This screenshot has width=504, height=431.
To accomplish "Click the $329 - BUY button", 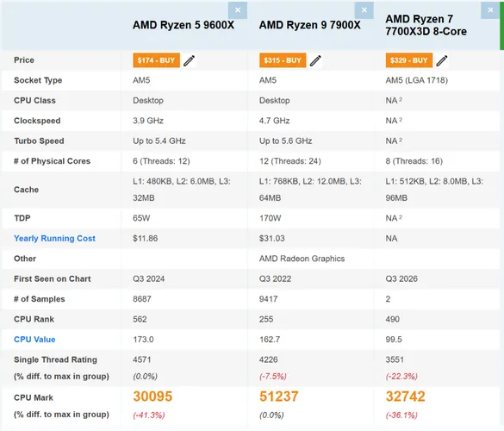I will [409, 60].
